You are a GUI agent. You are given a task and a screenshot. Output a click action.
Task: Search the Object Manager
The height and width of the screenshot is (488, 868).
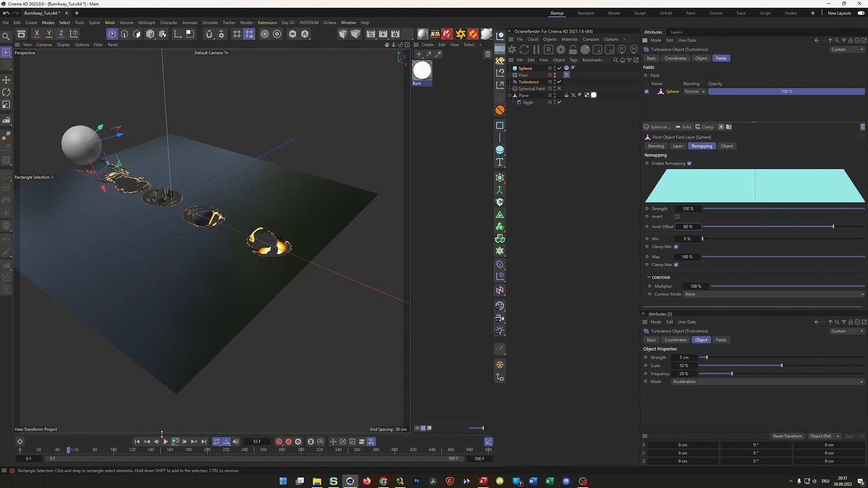click(x=615, y=60)
